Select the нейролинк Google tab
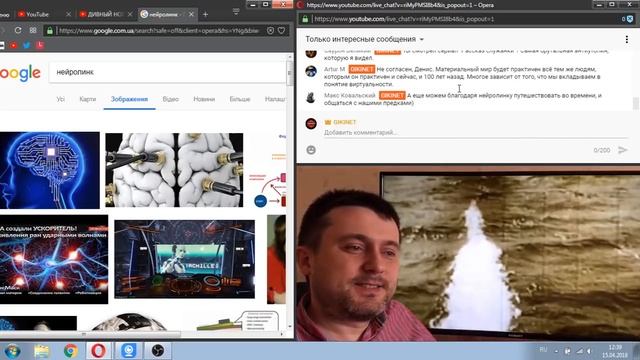This screenshot has height=360, width=640. click(x=167, y=14)
